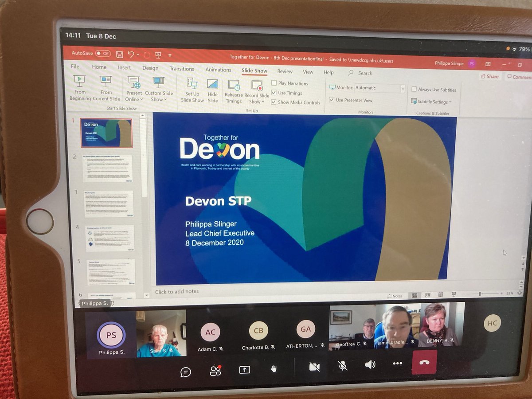532x399 pixels.
Task: Click status bar Slide Show icon
Action: [x=454, y=294]
